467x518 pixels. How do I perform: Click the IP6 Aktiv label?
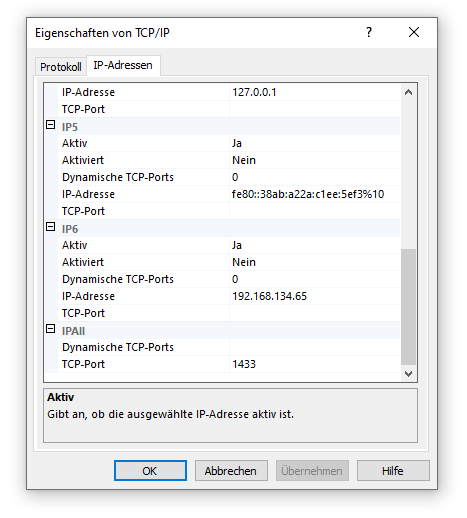75,245
